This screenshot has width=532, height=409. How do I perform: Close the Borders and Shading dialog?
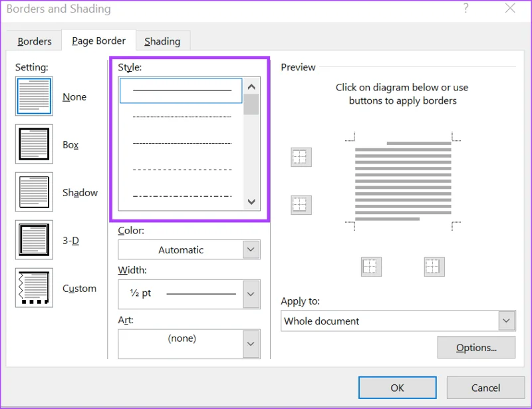click(x=510, y=8)
